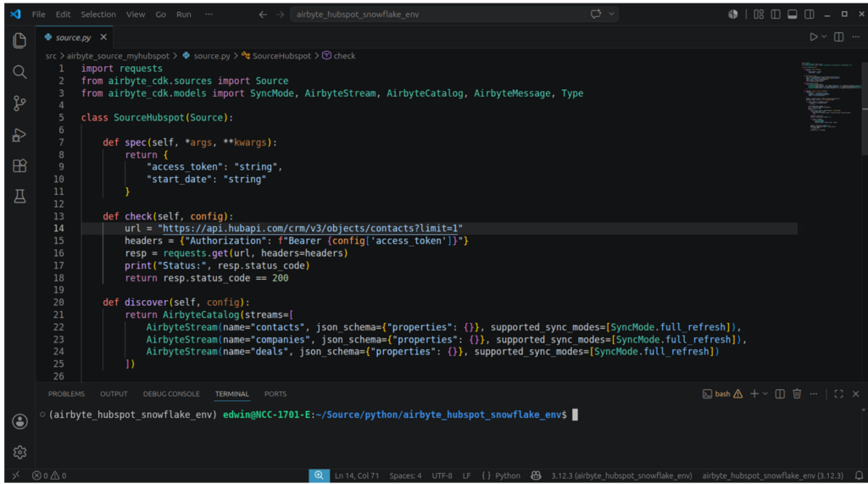Switch to the OUTPUT tab
868x484 pixels.
pyautogui.click(x=114, y=394)
